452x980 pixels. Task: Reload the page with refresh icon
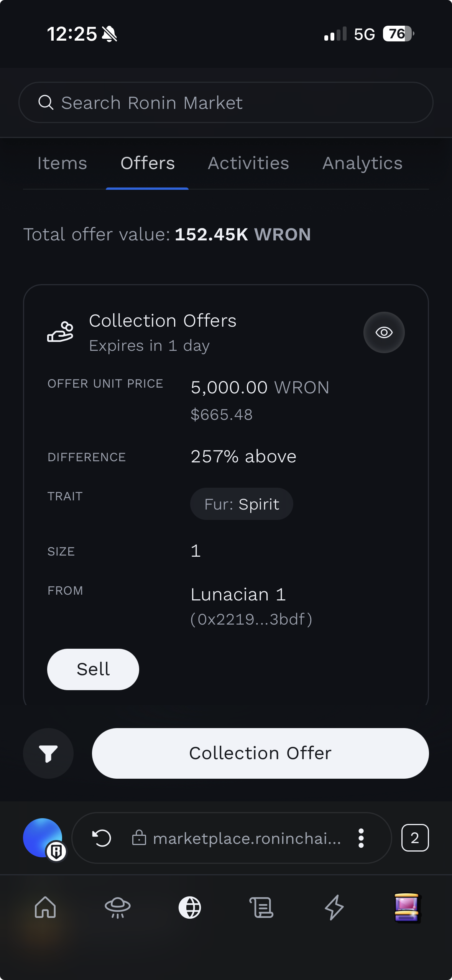tap(102, 838)
